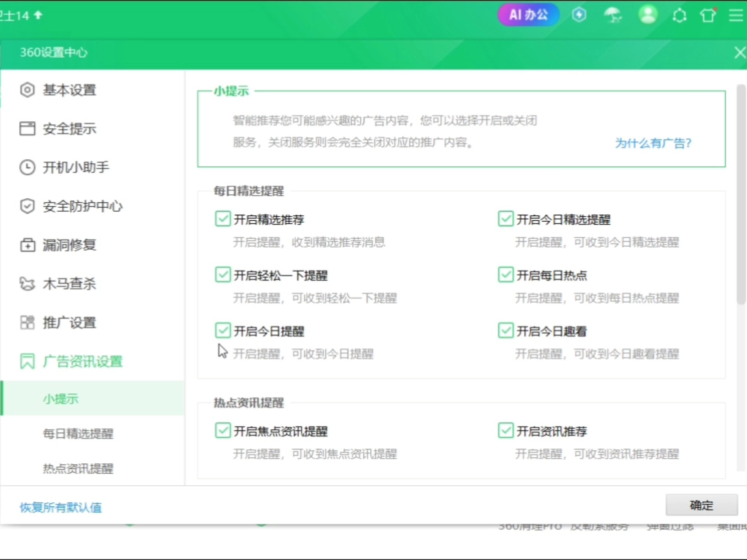Viewport: 747px width, 560px height.
Task: Click the gear icon in the top bar
Action: pos(679,16)
